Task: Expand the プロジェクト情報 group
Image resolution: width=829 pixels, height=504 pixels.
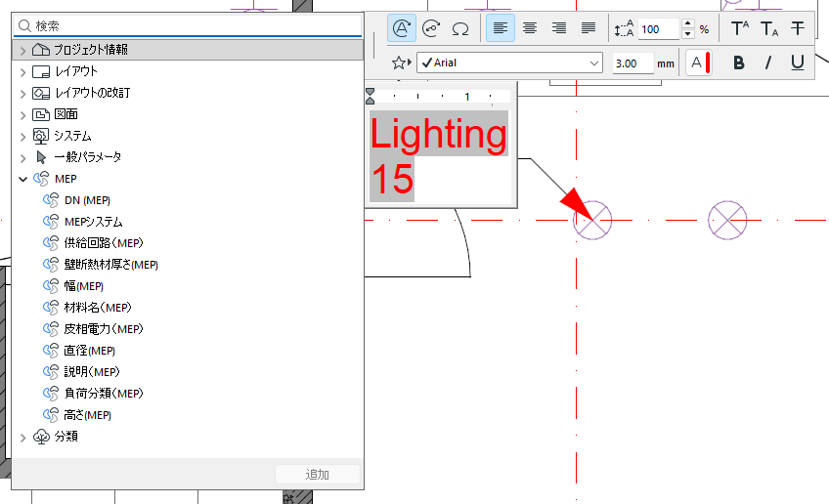Action: click(x=22, y=51)
